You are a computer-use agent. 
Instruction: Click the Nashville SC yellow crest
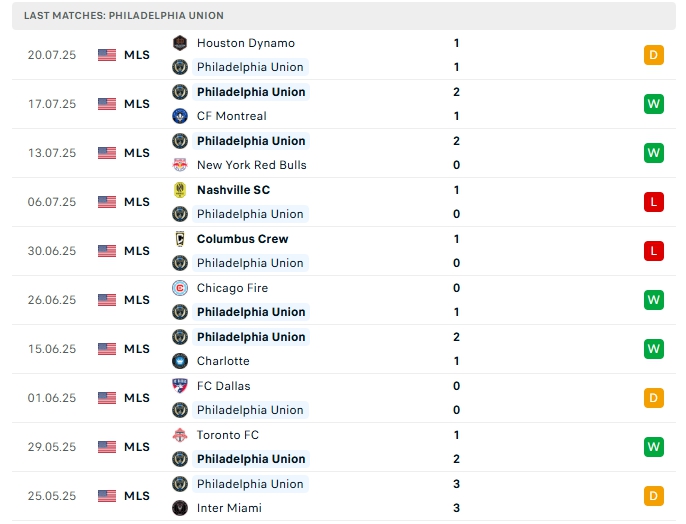(x=180, y=190)
